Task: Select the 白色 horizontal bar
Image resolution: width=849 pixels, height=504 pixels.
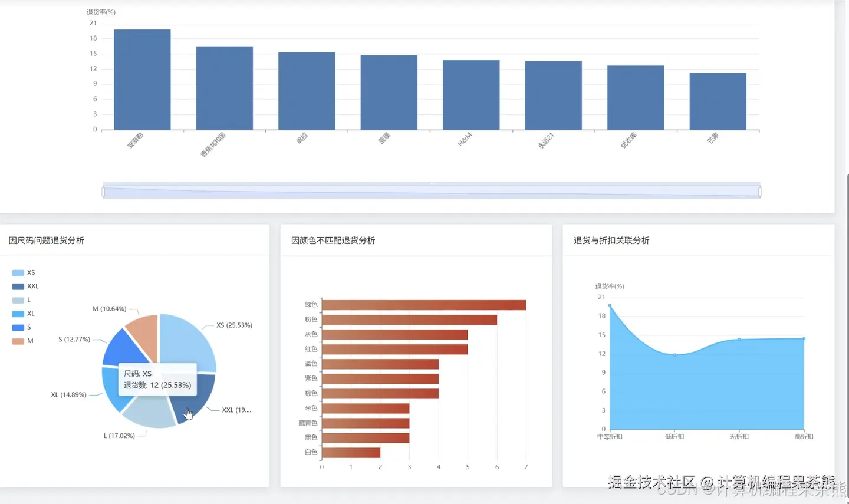Action: point(351,452)
